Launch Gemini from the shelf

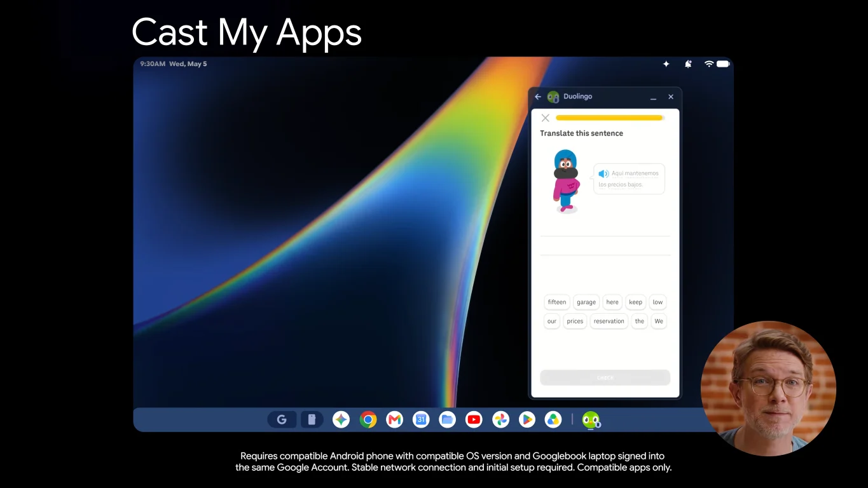[341, 419]
